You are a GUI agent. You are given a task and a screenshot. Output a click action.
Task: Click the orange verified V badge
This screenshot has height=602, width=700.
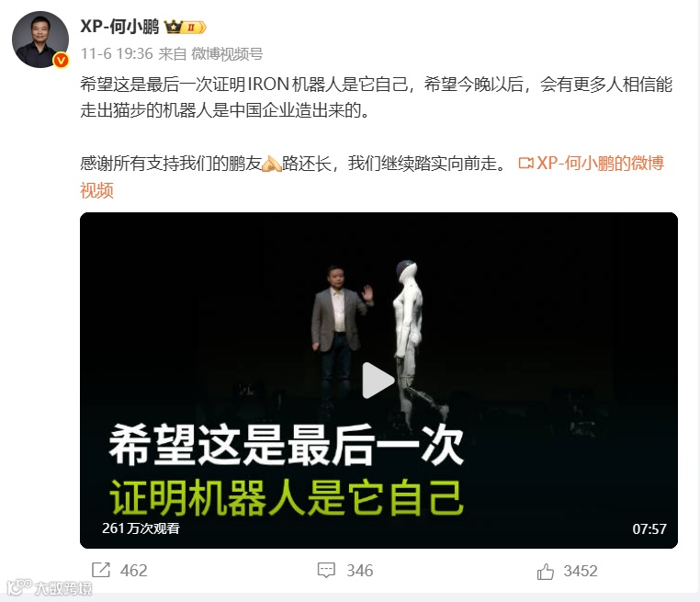tap(62, 60)
